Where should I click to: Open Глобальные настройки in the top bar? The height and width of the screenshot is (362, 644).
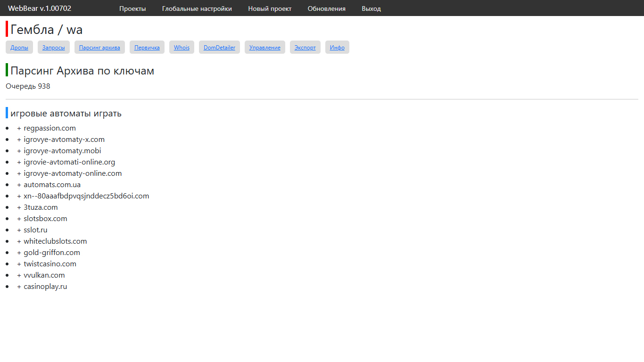point(197,8)
